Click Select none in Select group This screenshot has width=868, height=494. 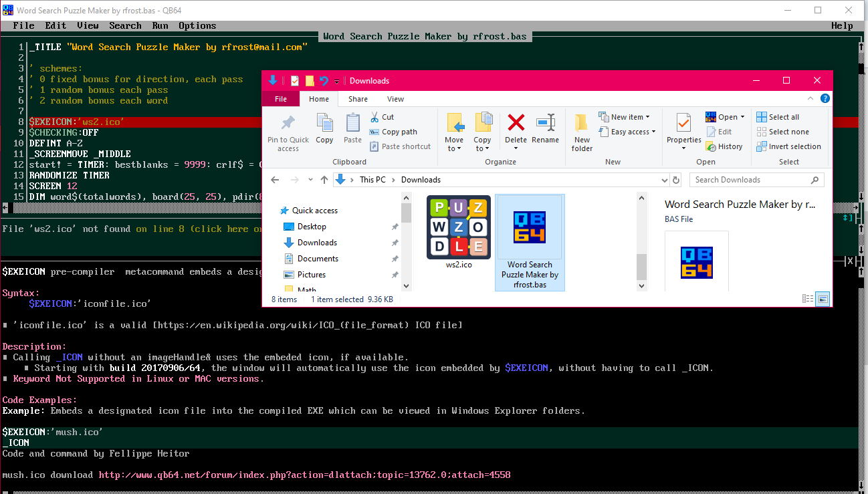click(x=782, y=132)
